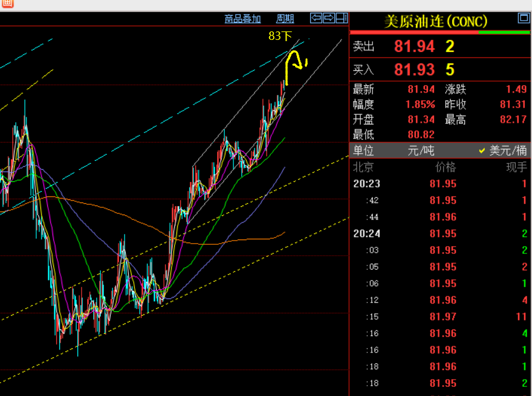This screenshot has height=396, width=532.
Task: Click the sell volume 2 beside 81.94
Action: coord(450,47)
